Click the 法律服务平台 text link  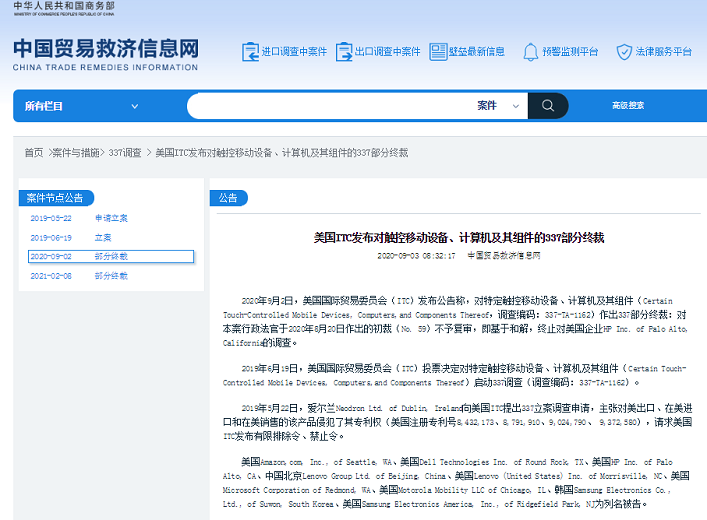click(664, 52)
